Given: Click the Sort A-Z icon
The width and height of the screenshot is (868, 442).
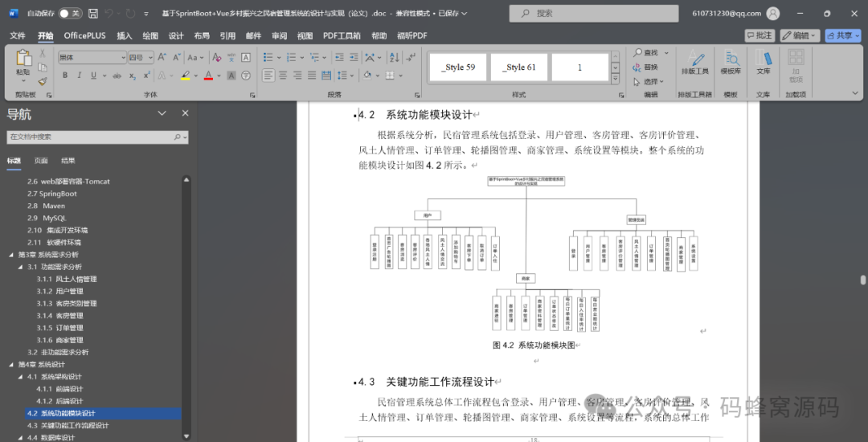Looking at the screenshot, I should [x=394, y=57].
